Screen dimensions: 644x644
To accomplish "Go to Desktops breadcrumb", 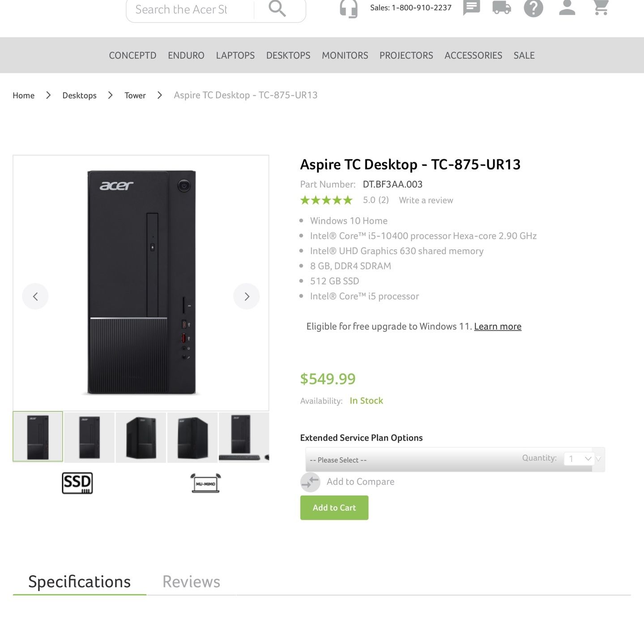I will click(80, 95).
